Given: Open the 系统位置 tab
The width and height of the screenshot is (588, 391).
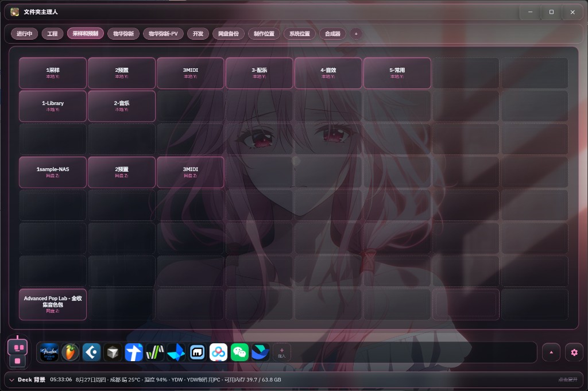Looking at the screenshot, I should pos(300,34).
